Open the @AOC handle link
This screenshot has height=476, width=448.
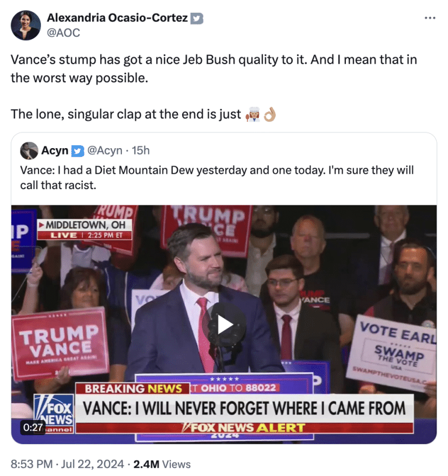63,33
